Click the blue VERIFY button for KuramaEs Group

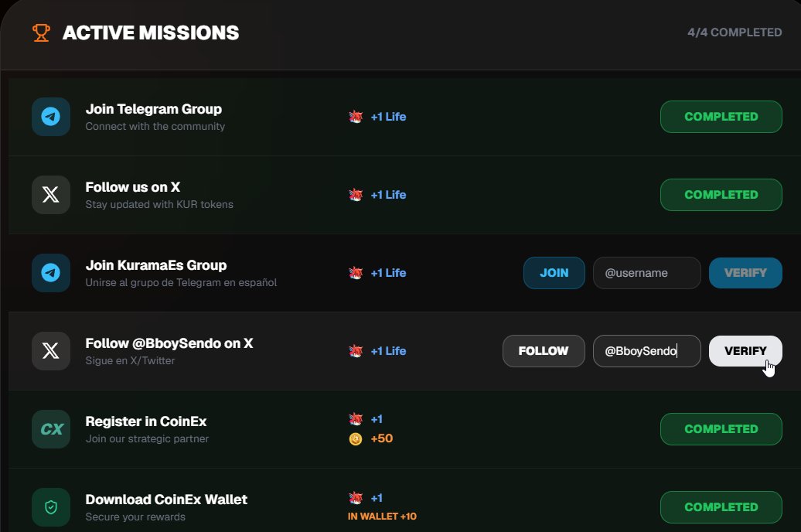click(x=745, y=273)
